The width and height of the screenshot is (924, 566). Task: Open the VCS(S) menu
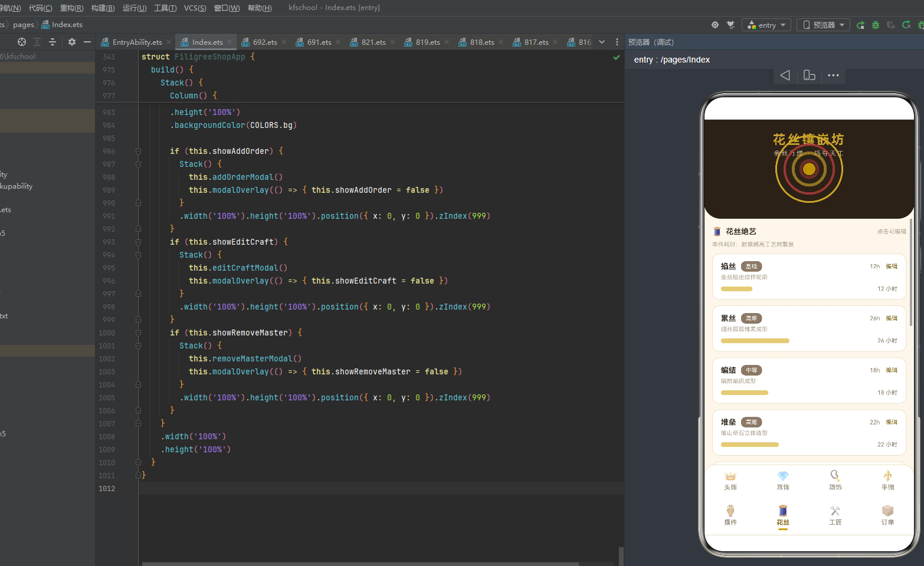tap(195, 8)
